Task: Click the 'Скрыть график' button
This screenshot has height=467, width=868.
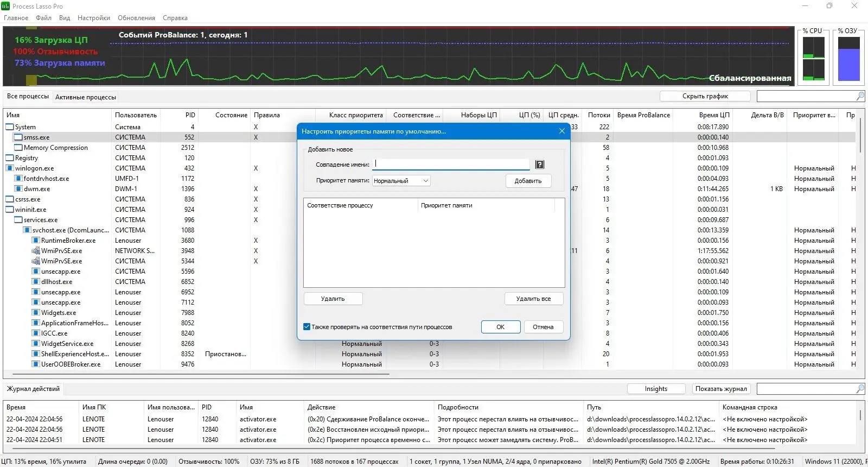Action: coord(705,96)
